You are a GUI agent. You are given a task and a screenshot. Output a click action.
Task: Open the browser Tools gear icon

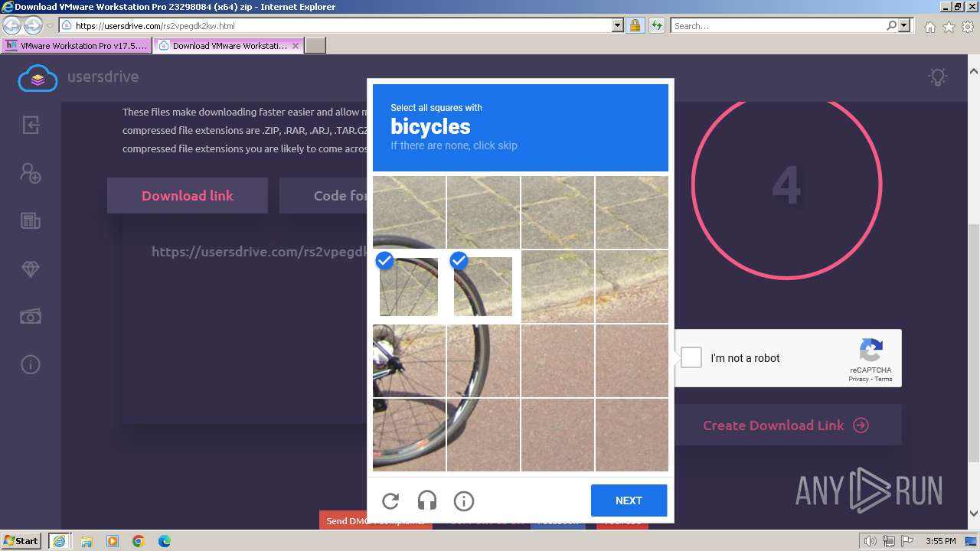(x=968, y=27)
